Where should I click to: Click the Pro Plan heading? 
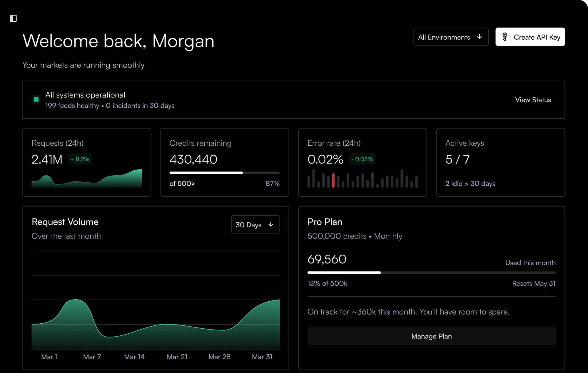click(x=325, y=222)
